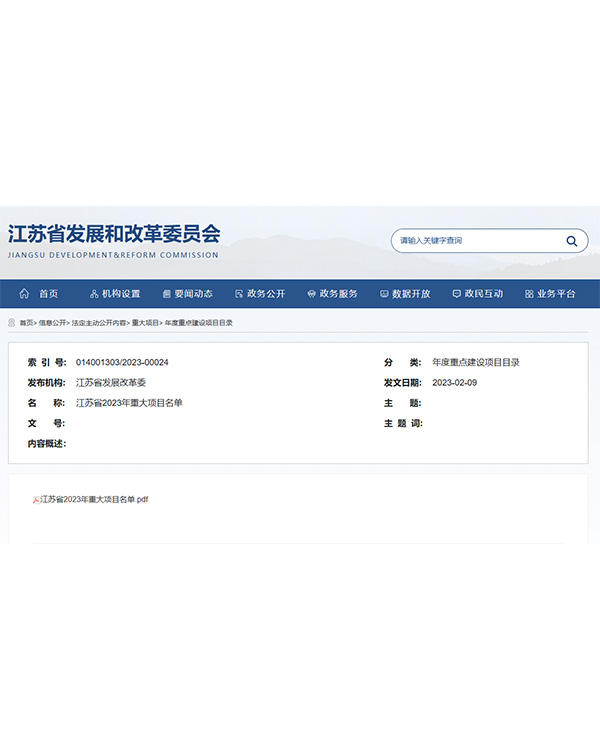600x749 pixels.
Task: Click the icon beside 机构设置
Action: pyautogui.click(x=94, y=294)
